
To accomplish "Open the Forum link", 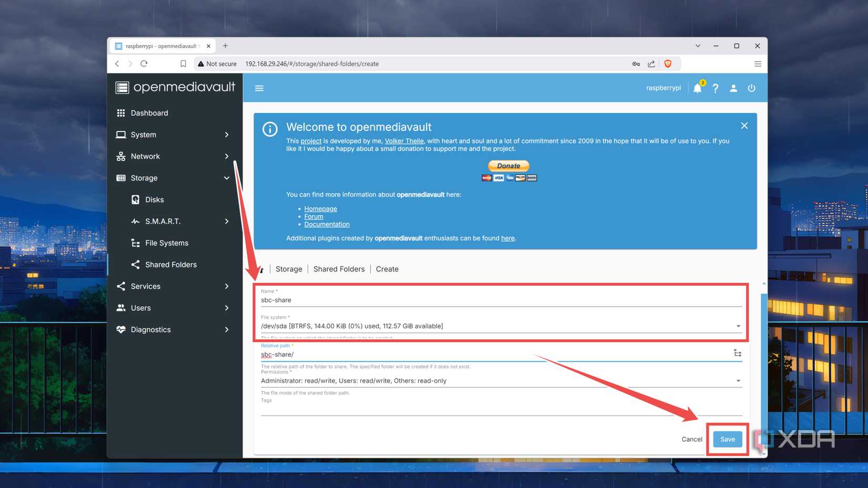I will click(314, 216).
